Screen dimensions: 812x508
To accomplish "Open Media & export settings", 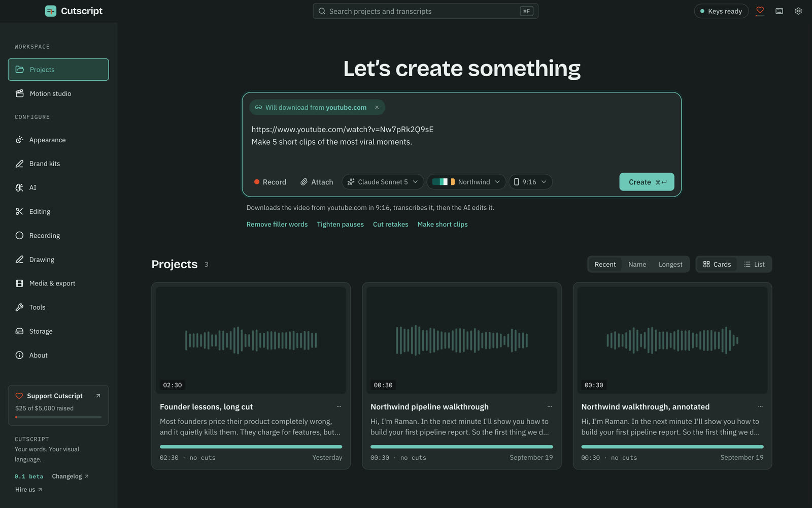I will pos(58,283).
